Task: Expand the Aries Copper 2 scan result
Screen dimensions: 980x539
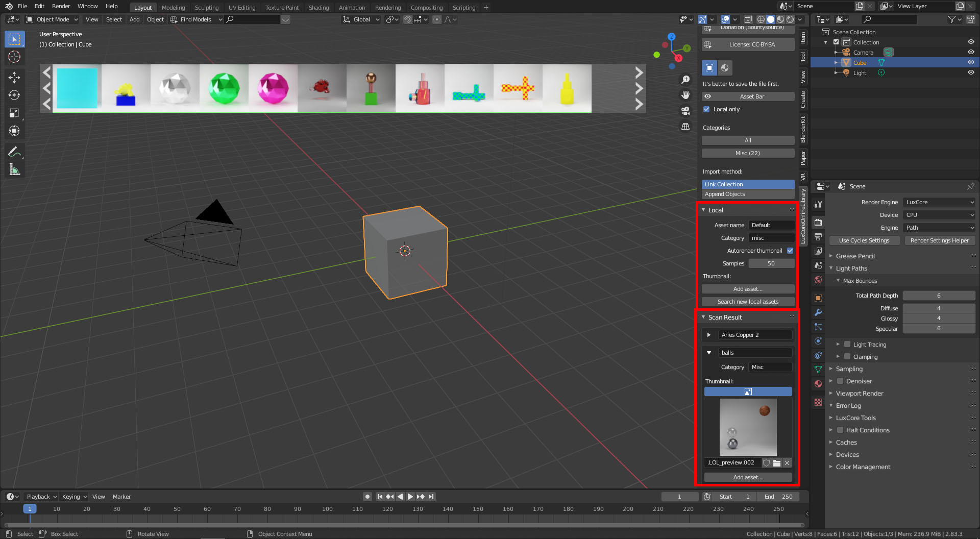Action: coord(709,335)
